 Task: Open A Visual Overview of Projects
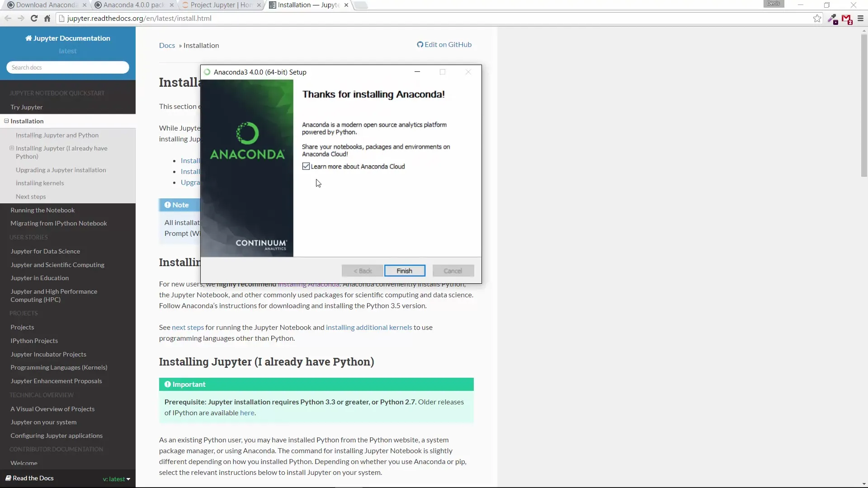(52, 409)
